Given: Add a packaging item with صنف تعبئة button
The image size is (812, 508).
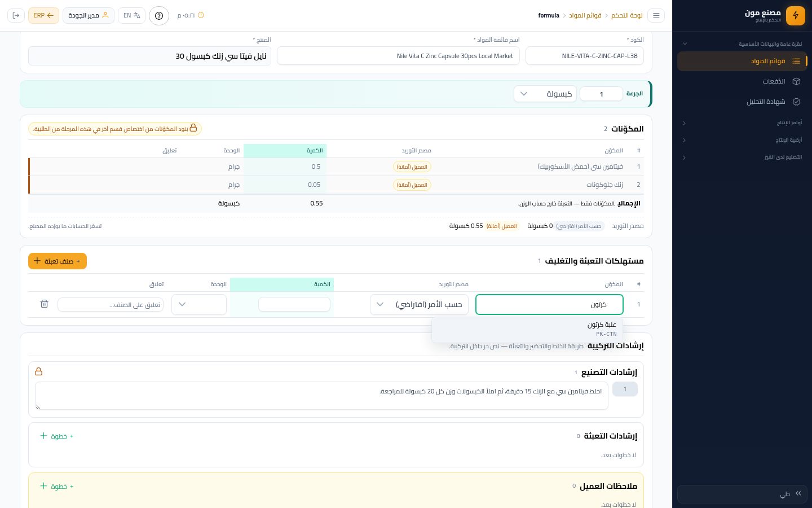Looking at the screenshot, I should [x=58, y=261].
